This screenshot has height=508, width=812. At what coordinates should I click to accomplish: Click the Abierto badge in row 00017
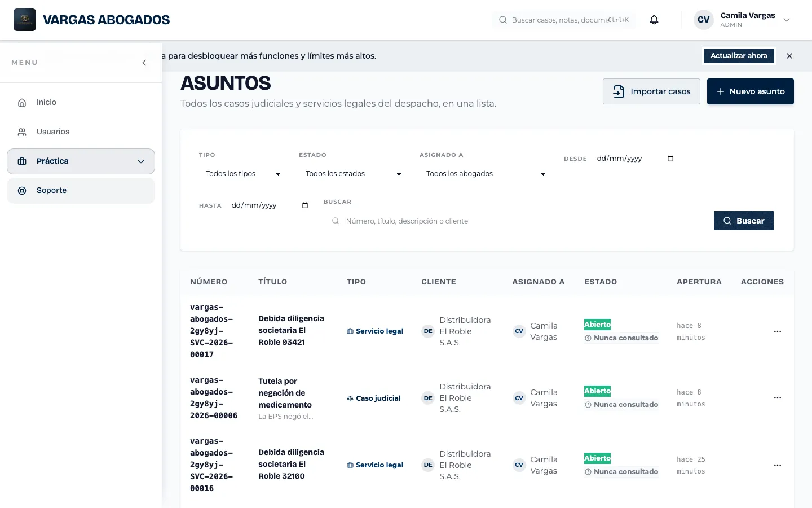click(x=597, y=325)
